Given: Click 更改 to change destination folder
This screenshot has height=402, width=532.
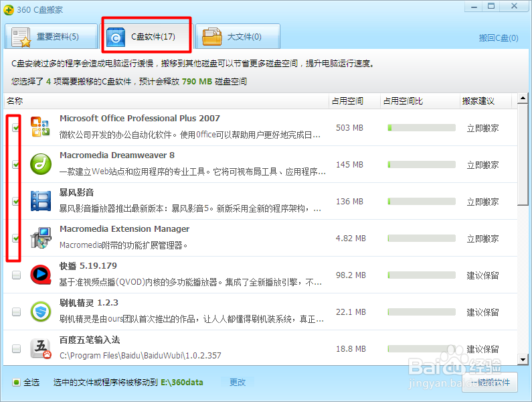Looking at the screenshot, I should click(x=238, y=383).
